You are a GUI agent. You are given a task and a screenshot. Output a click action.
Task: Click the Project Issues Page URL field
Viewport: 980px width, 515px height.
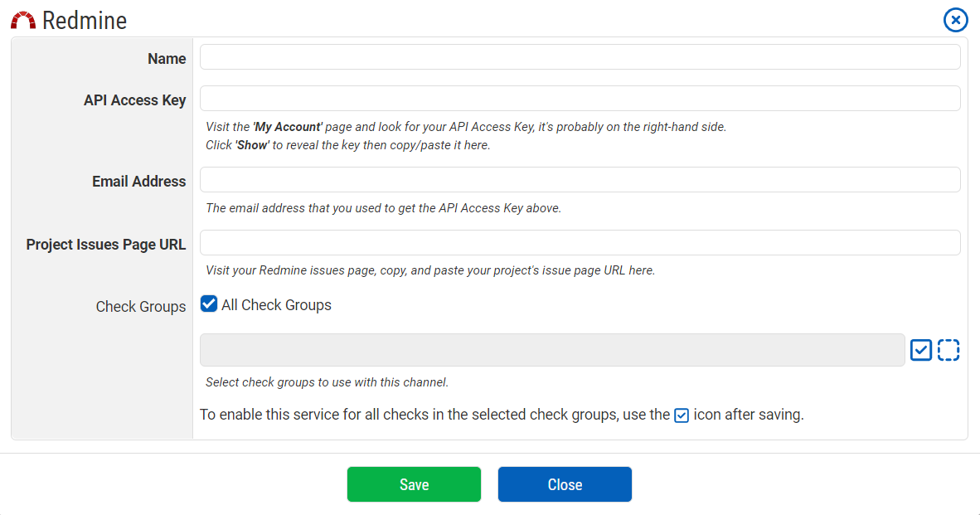[x=580, y=243]
